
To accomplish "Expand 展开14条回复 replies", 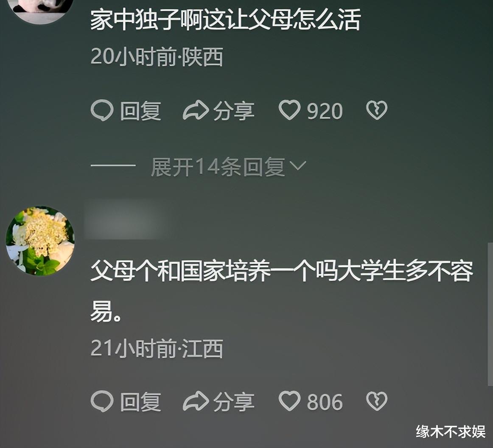I will pyautogui.click(x=218, y=167).
